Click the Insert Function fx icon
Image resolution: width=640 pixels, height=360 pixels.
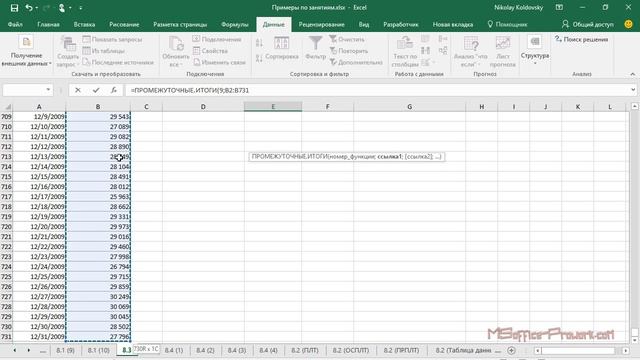[114, 90]
